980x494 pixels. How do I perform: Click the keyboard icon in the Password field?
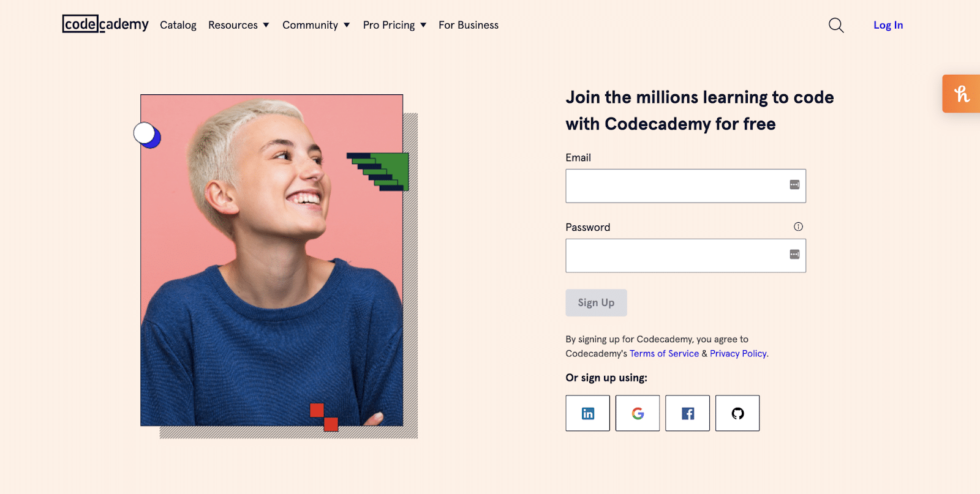pyautogui.click(x=794, y=255)
